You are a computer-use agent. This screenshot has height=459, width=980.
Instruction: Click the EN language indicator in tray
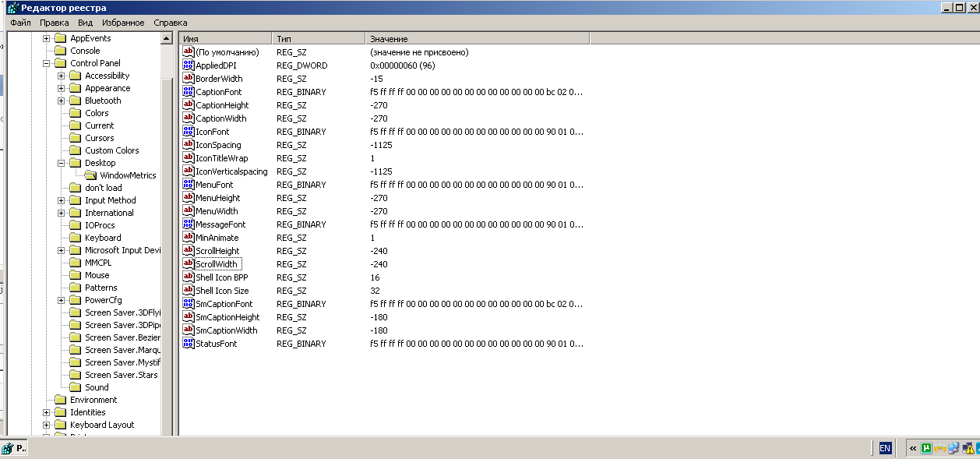coord(885,448)
